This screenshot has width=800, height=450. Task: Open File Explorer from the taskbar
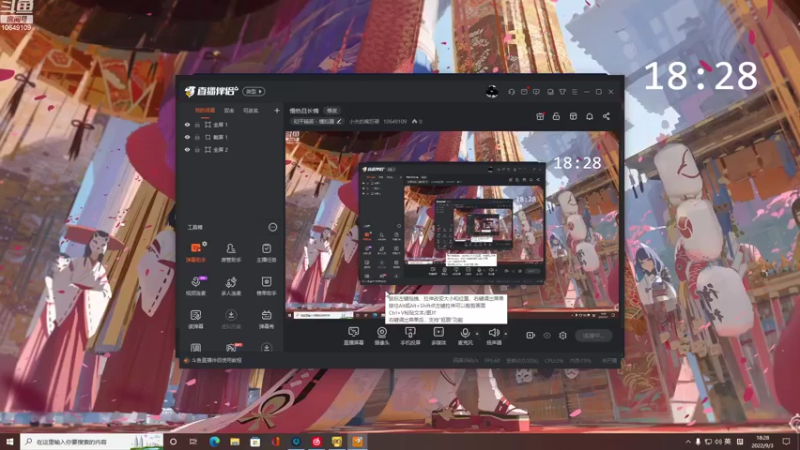point(235,441)
